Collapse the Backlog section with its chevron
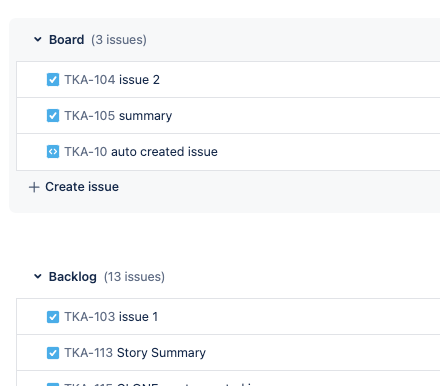 coord(38,277)
